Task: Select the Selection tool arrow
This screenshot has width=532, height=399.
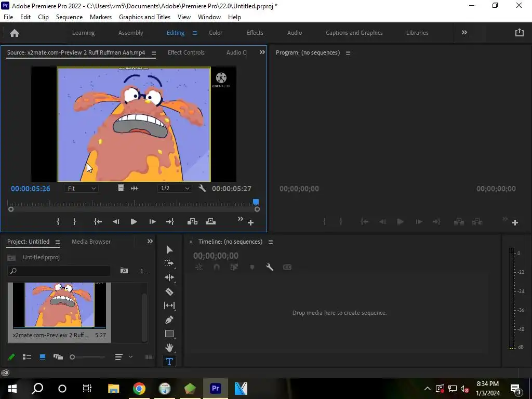Action: [169, 250]
